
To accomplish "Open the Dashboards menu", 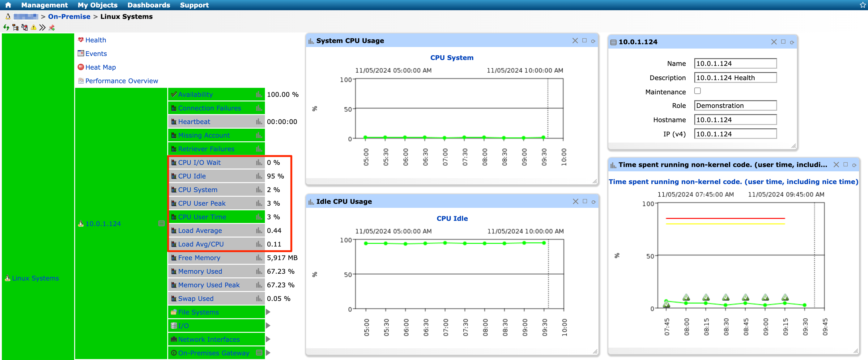I will coord(149,5).
